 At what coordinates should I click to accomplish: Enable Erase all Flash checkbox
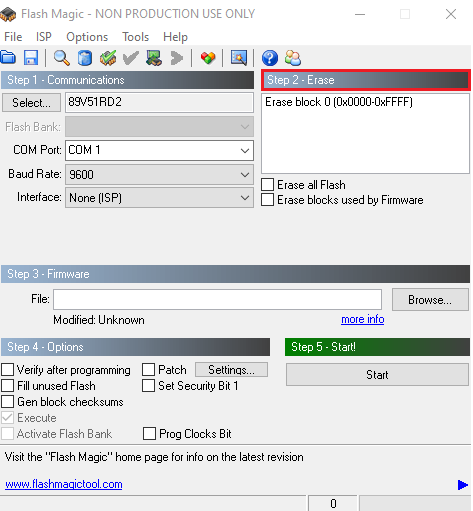(268, 185)
